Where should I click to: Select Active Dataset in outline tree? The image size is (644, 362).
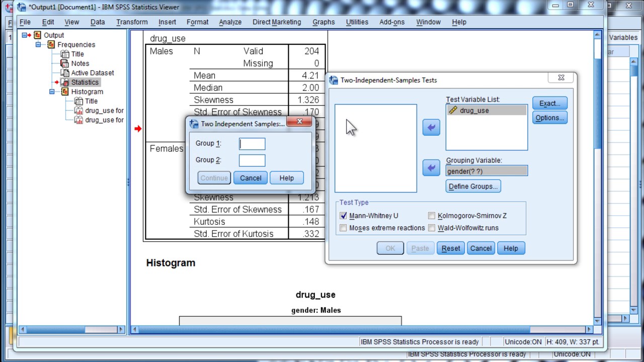(93, 73)
